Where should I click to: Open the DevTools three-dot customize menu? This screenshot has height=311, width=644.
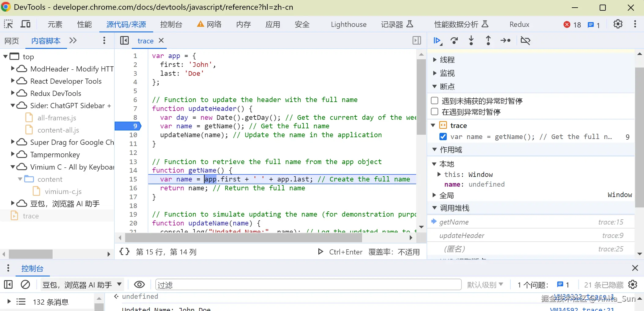(635, 24)
